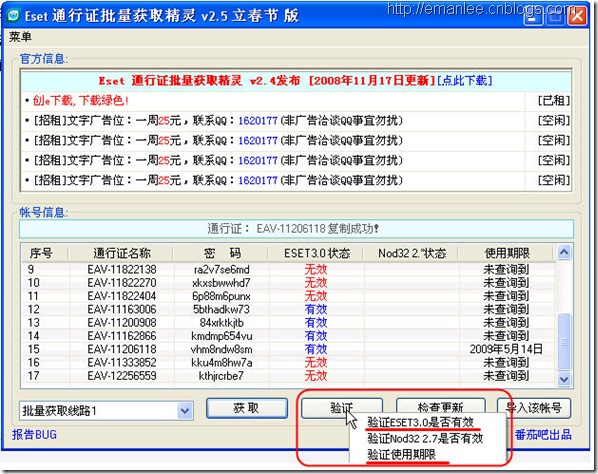
Task: Click the 密 码 column header
Action: click(x=222, y=253)
